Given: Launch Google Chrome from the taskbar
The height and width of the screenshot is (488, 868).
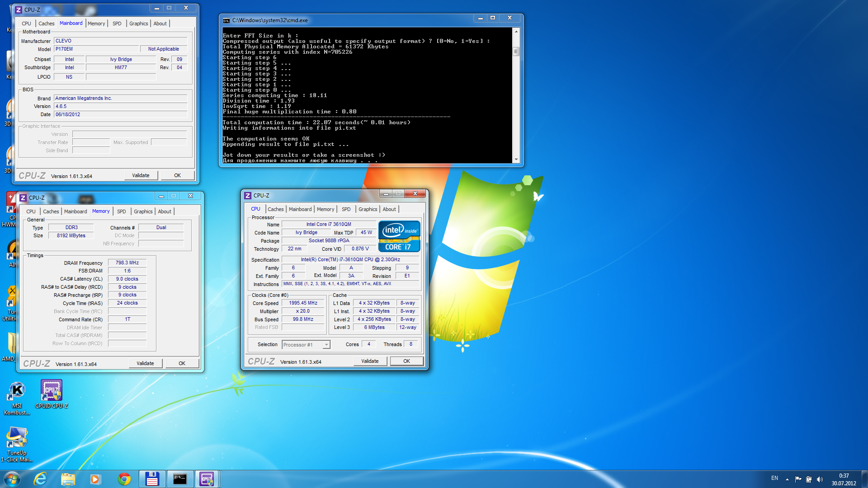Looking at the screenshot, I should [x=124, y=479].
